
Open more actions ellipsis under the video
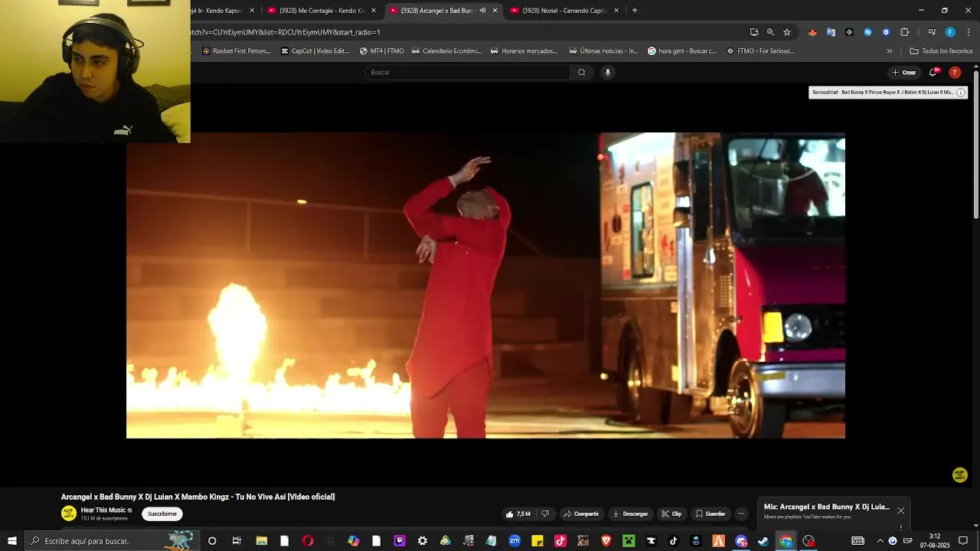click(740, 514)
